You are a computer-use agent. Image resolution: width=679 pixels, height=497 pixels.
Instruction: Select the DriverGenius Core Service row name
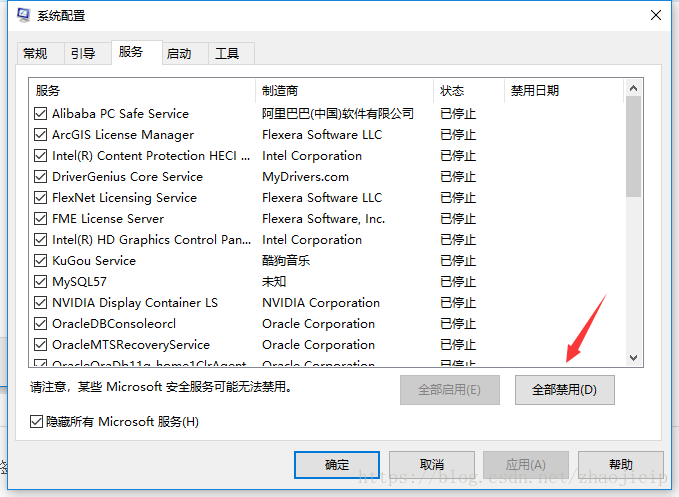click(x=127, y=177)
